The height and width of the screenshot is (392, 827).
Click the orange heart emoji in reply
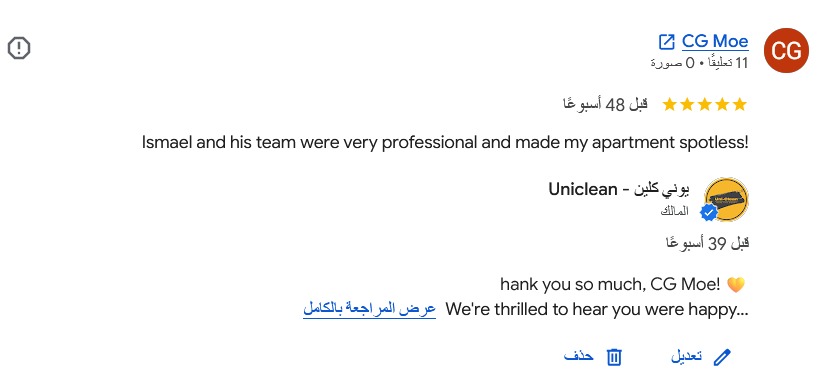736,285
